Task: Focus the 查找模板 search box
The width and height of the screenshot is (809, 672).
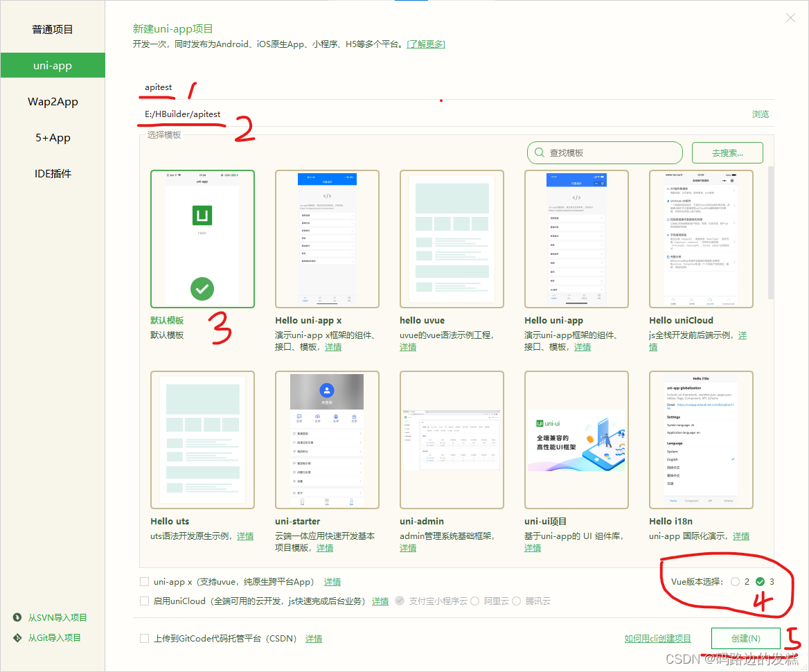Action: coord(605,153)
